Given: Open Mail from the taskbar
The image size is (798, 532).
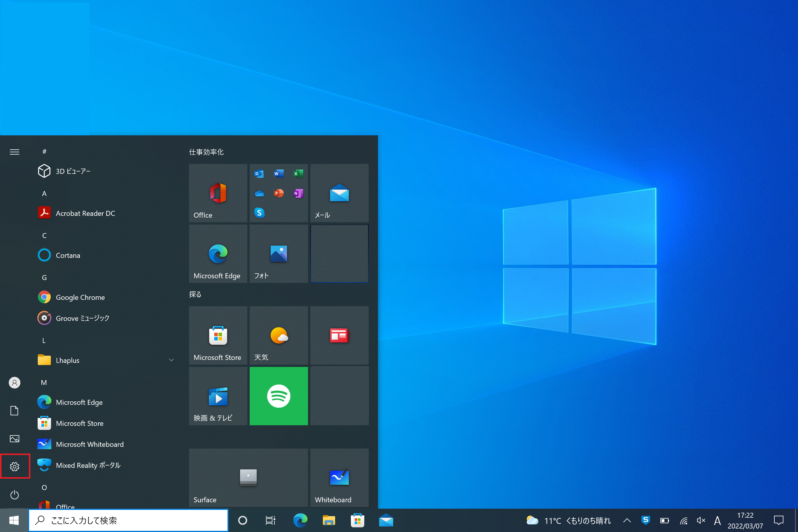Looking at the screenshot, I should (x=386, y=520).
